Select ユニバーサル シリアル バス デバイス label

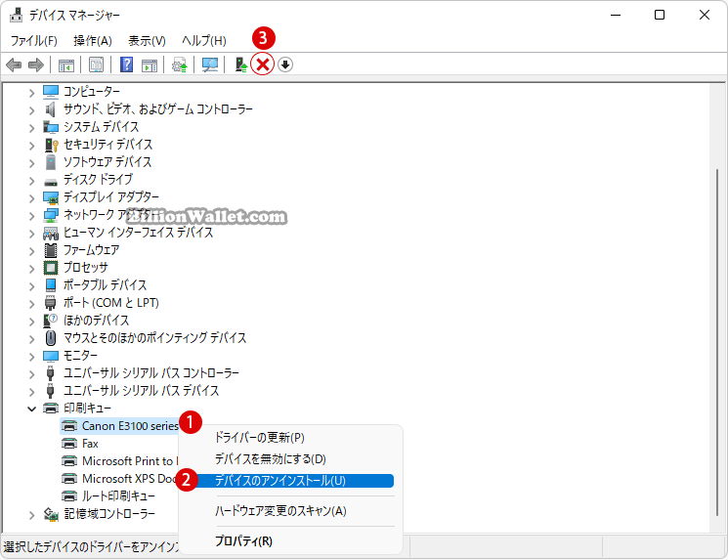tap(141, 391)
